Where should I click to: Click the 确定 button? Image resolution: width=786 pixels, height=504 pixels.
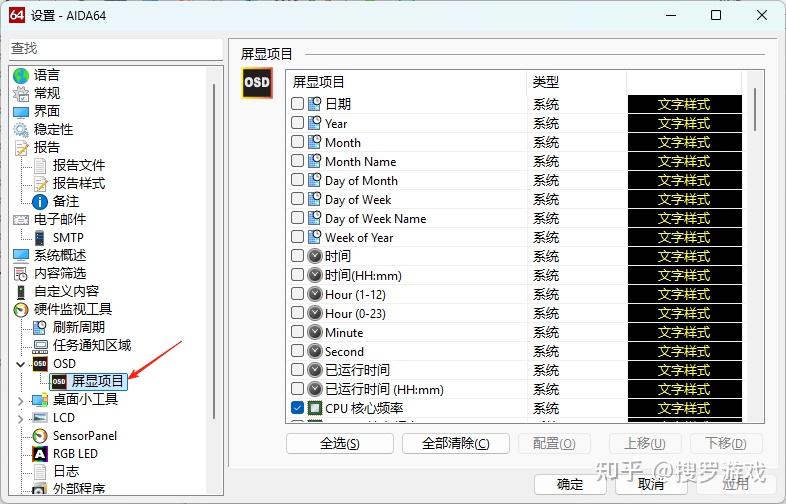(x=569, y=484)
